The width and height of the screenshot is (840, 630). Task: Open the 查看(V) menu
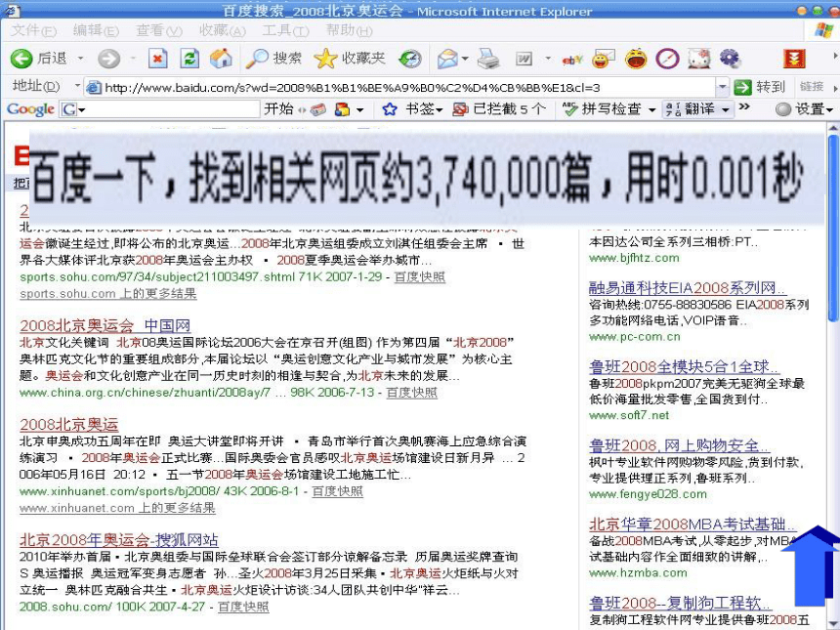pyautogui.click(x=159, y=30)
